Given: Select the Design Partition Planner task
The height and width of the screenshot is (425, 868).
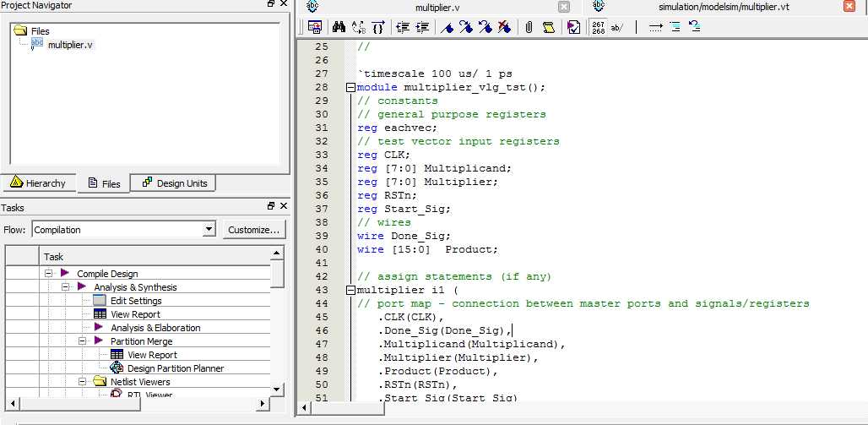Looking at the screenshot, I should pos(176,368).
